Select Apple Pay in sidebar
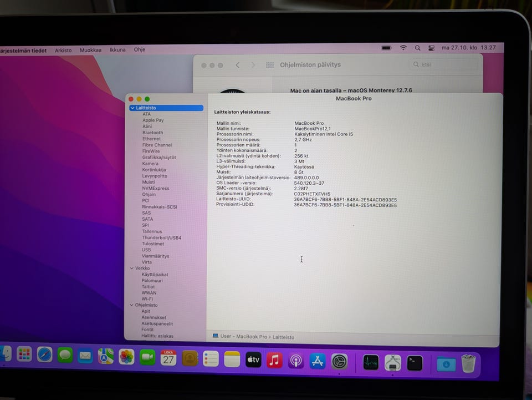The image size is (532, 400). pyautogui.click(x=153, y=120)
